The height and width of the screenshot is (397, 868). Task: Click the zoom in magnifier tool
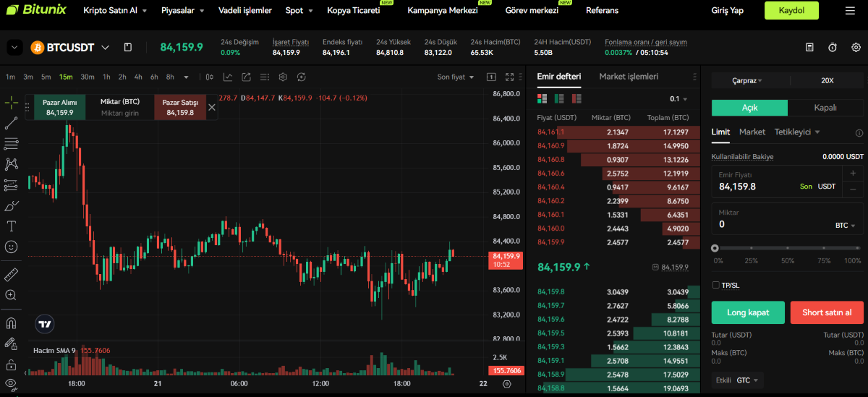coord(11,295)
